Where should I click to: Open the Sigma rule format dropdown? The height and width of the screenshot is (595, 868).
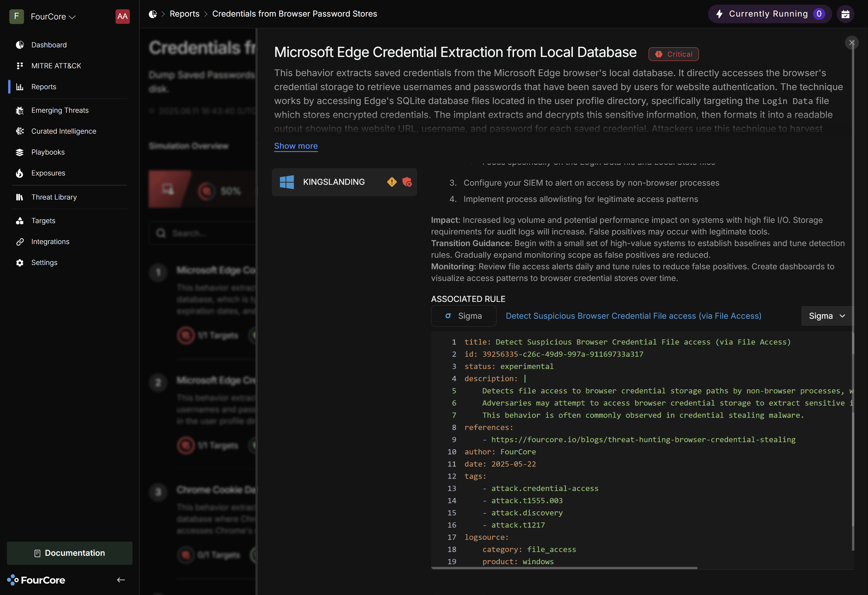click(826, 316)
